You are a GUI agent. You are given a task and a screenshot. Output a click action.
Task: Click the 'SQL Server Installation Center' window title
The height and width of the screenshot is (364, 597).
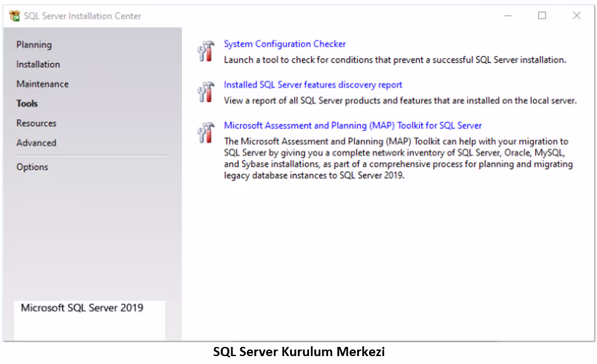82,16
